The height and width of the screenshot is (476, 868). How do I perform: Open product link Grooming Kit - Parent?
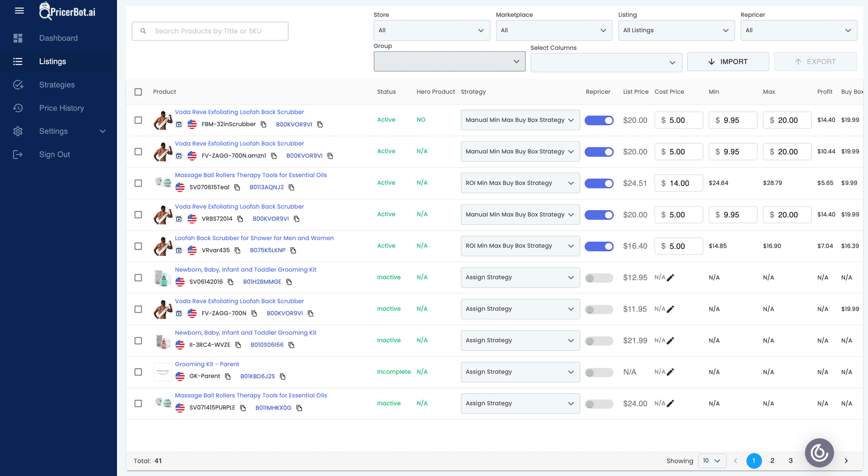[x=207, y=364]
